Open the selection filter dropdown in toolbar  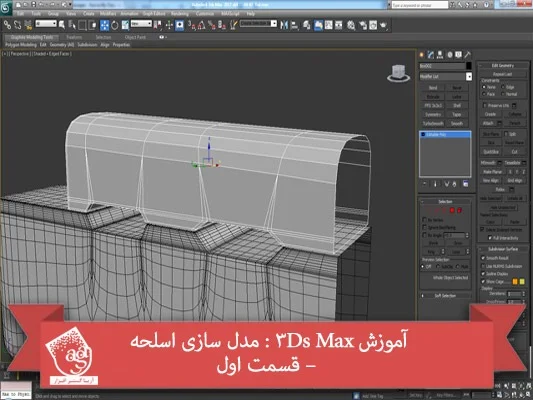click(x=46, y=24)
